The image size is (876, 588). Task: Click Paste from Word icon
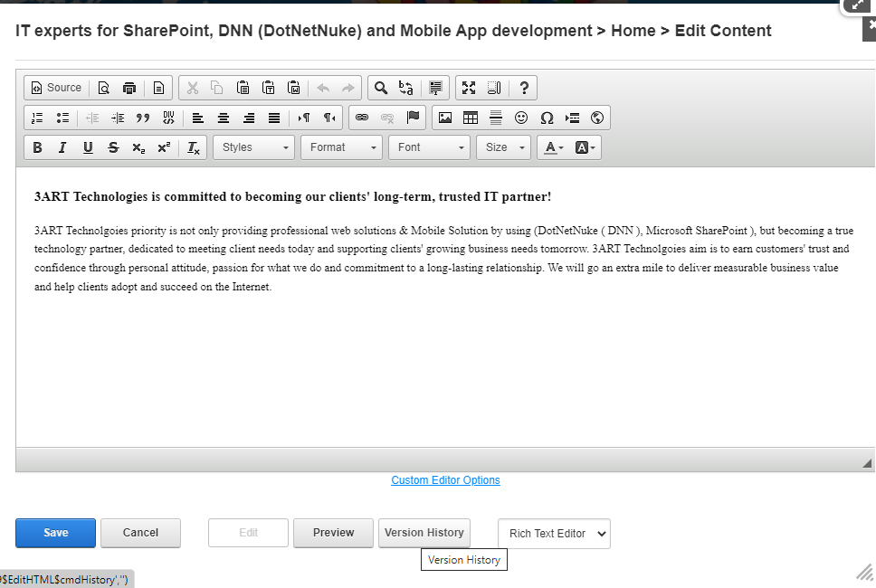(294, 88)
